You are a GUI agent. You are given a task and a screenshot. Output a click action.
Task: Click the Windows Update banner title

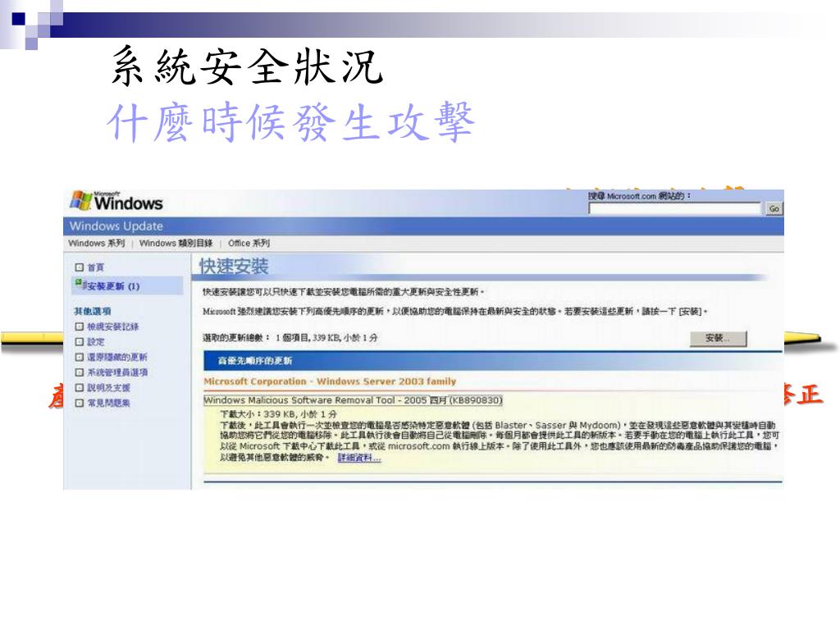[116, 226]
